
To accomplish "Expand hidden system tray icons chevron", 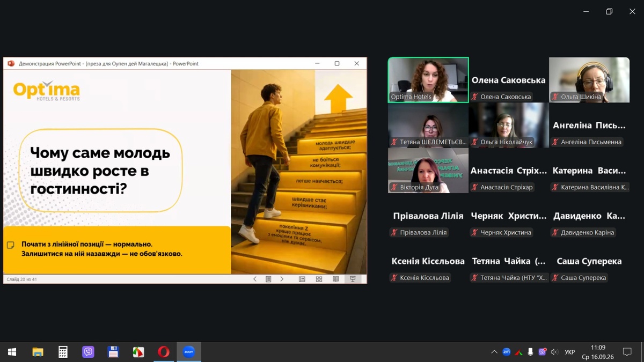I will [494, 352].
